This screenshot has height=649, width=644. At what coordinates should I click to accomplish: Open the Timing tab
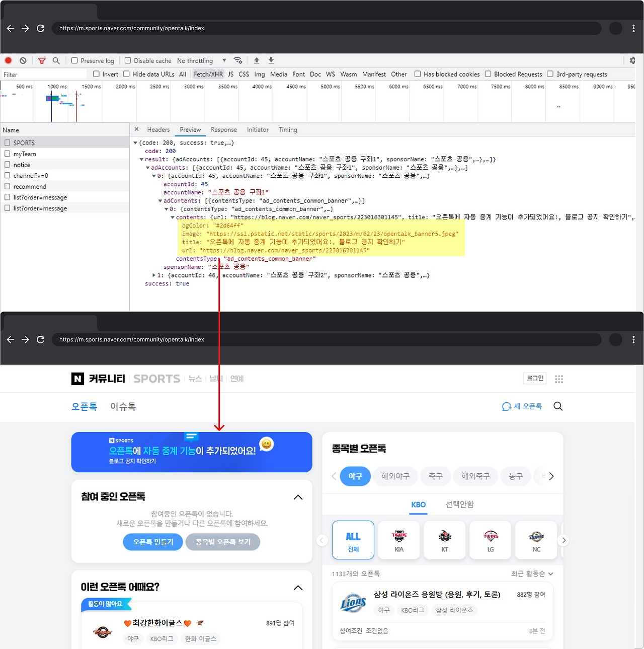tap(288, 130)
